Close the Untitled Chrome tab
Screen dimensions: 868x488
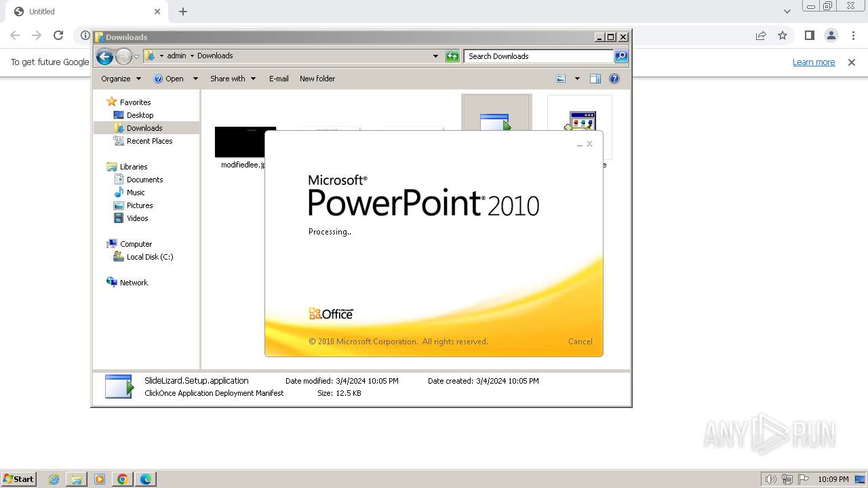157,12
